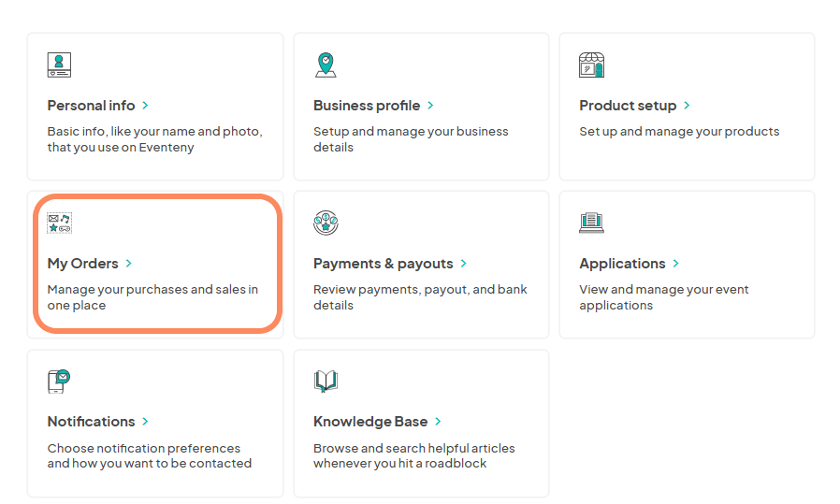840x504 pixels.
Task: Click the Business profile map pin icon
Action: (326, 65)
